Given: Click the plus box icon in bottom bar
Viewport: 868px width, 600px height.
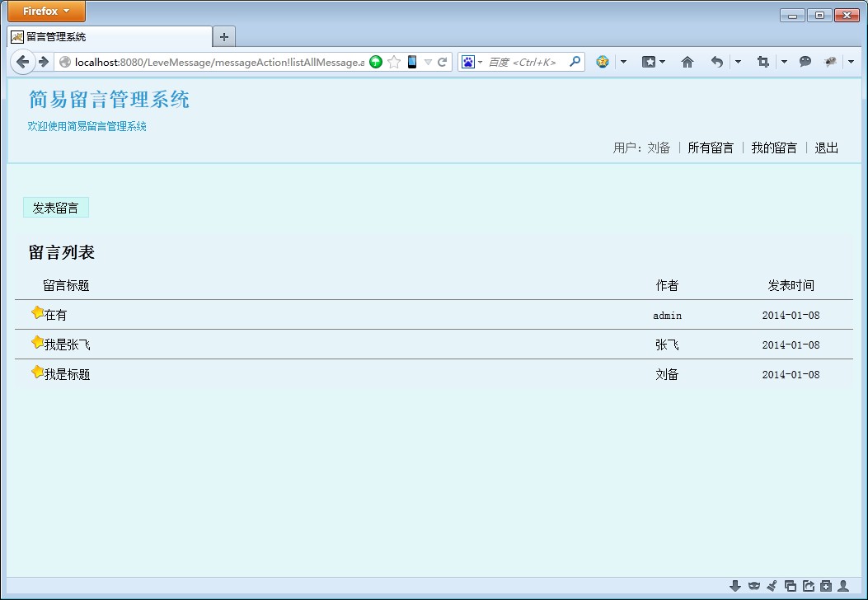Looking at the screenshot, I should point(826,586).
